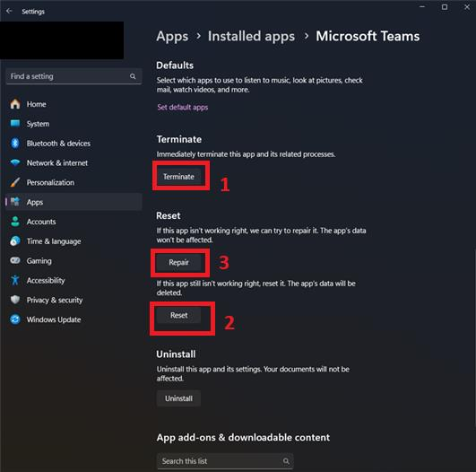Select Personalization in the sidebar

tap(74, 182)
